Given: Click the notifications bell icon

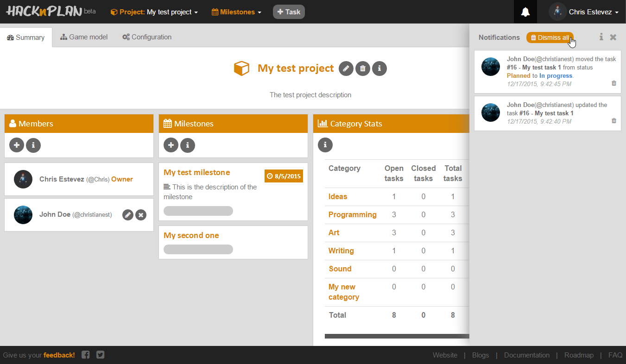Looking at the screenshot, I should point(525,12).
